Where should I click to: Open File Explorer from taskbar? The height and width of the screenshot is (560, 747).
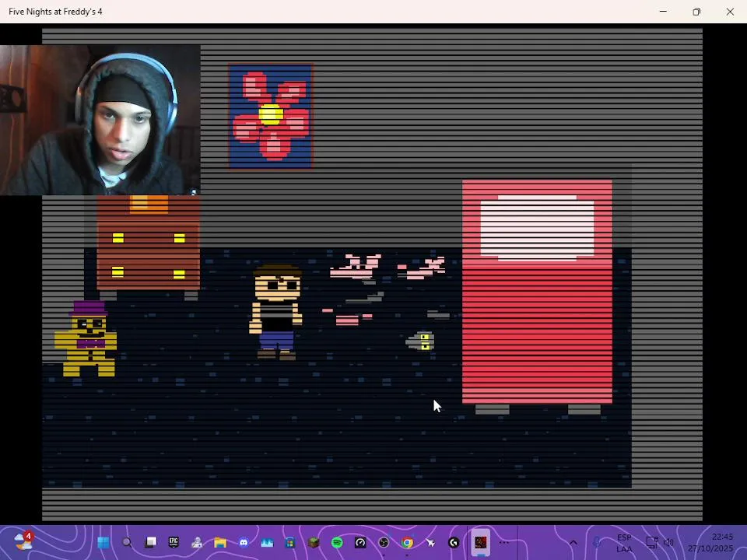point(220,542)
